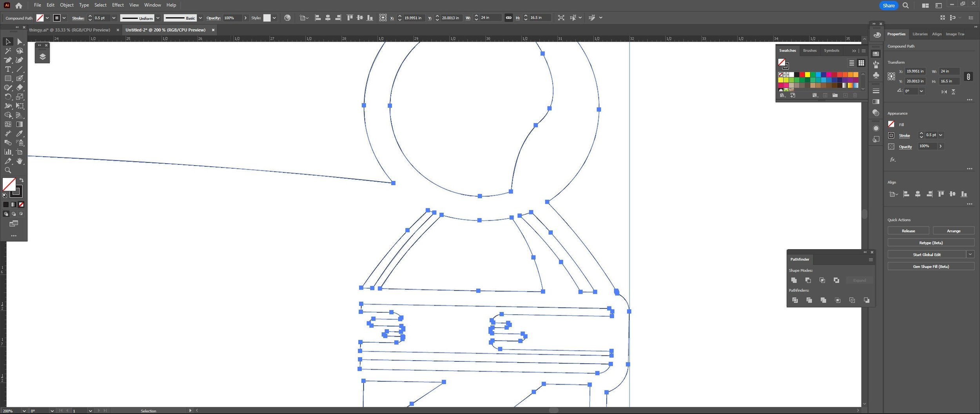Click the Divide pathfinder icon
This screenshot has height=414, width=980.
795,300
